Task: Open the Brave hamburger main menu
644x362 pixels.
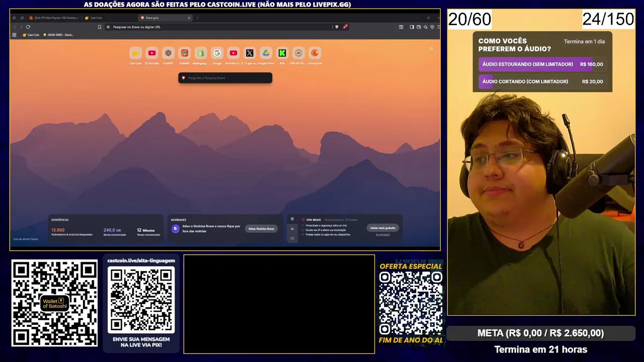Action: (x=438, y=27)
